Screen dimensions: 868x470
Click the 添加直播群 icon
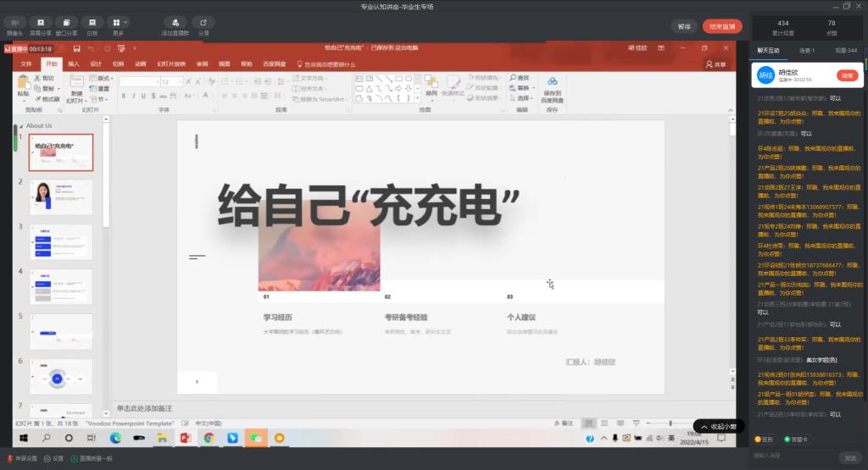point(174,22)
